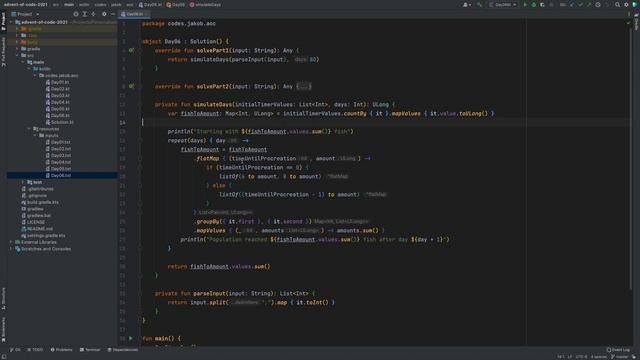
Task: Expand the gradle folder in the tree
Action: pos(17,49)
